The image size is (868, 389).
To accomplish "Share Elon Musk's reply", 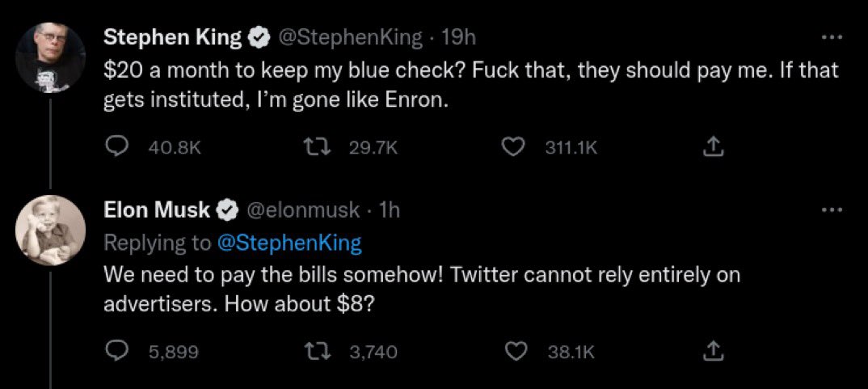I will [712, 351].
